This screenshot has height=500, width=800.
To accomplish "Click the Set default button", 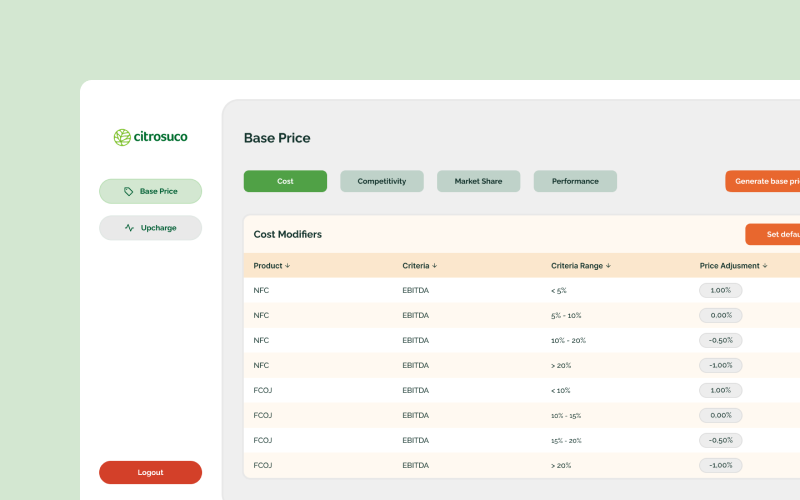I will [x=773, y=234].
